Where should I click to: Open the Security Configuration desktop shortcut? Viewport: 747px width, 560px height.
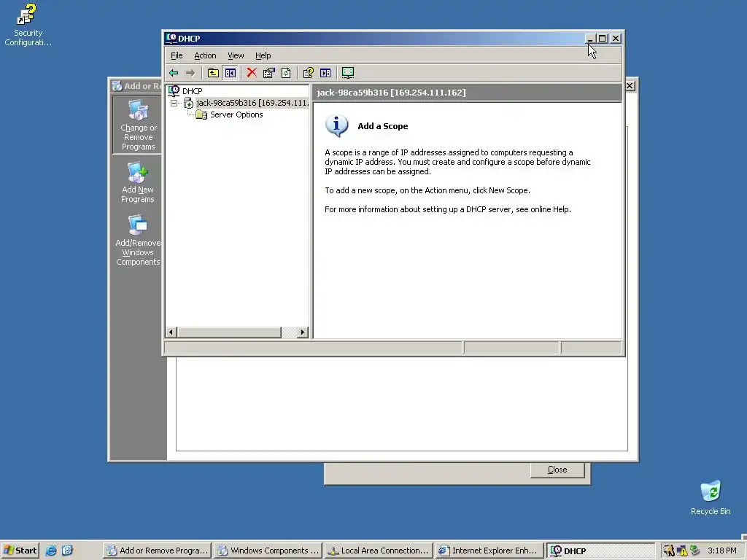point(28,25)
